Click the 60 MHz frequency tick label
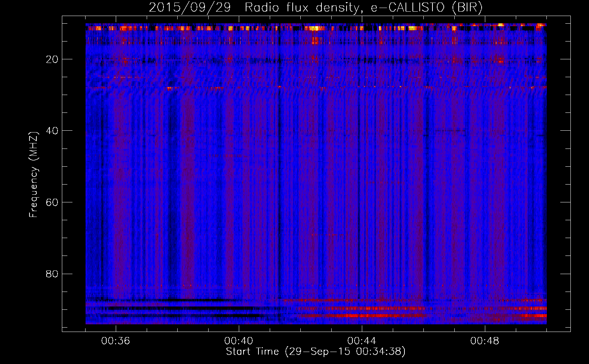This screenshot has width=589, height=364. click(52, 202)
